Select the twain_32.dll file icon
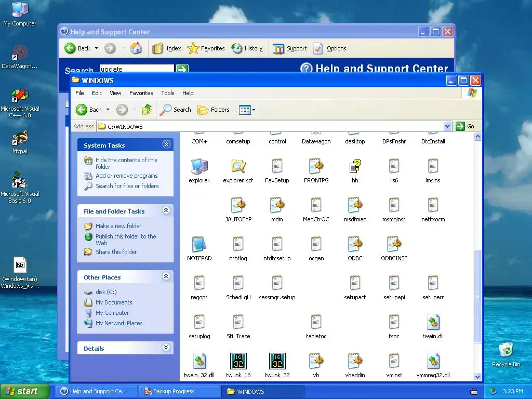This screenshot has height=399, width=532. pos(199,361)
